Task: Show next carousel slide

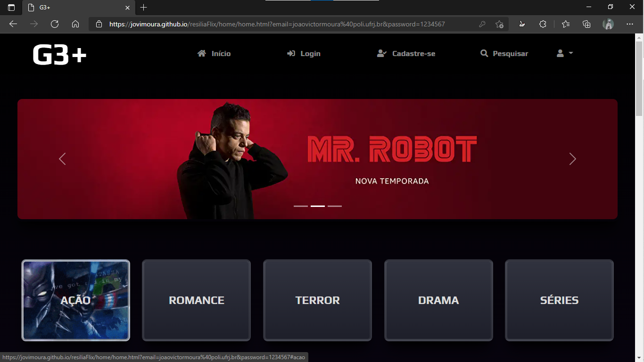Action: 572,159
